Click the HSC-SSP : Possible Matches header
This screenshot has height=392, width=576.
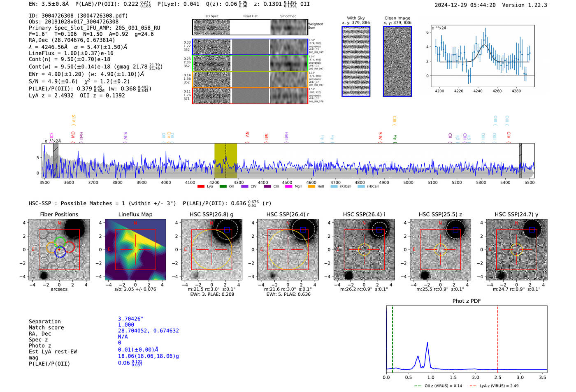(102, 203)
